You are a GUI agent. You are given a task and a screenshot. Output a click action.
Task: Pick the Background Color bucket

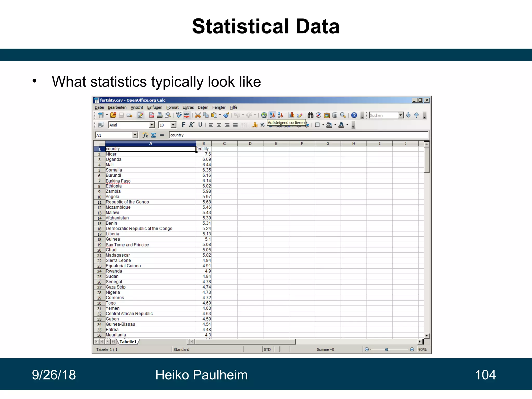pyautogui.click(x=329, y=125)
